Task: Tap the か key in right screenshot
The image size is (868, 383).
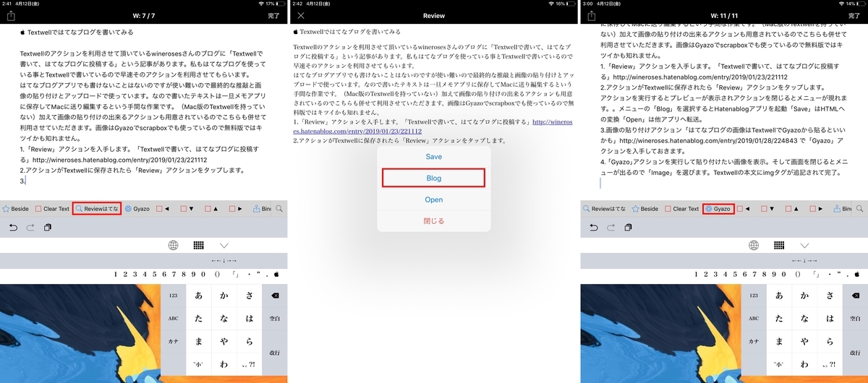Action: coord(804,296)
